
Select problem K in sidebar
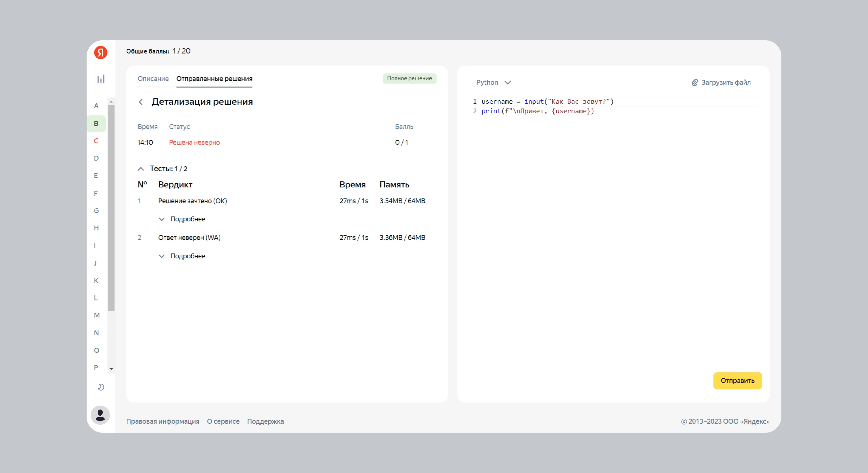tap(96, 281)
